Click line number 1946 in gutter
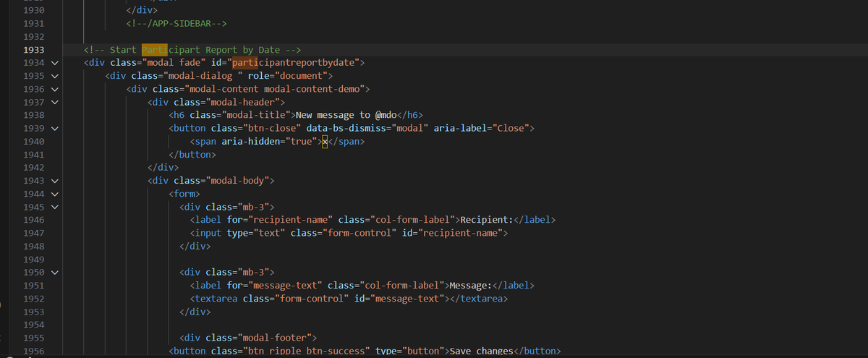Viewport: 868px width, 358px height. (33, 220)
